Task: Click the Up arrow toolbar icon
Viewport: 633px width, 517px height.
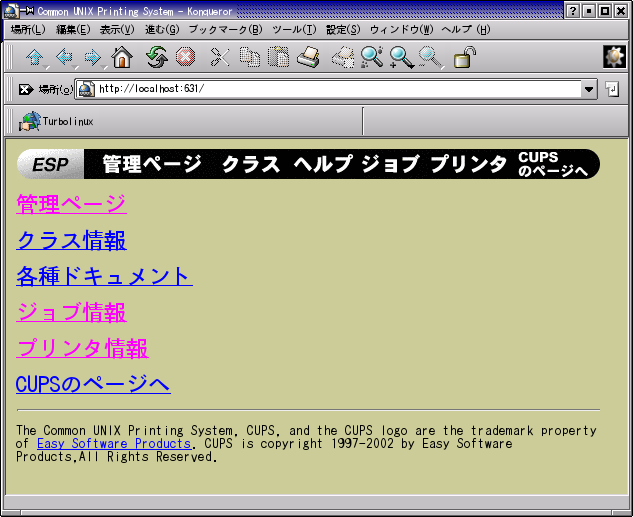Action: click(35, 57)
